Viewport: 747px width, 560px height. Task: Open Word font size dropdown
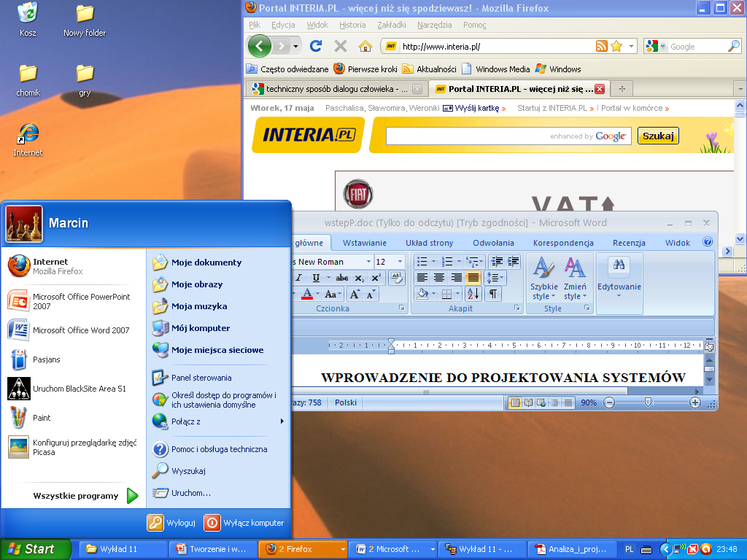tap(400, 262)
